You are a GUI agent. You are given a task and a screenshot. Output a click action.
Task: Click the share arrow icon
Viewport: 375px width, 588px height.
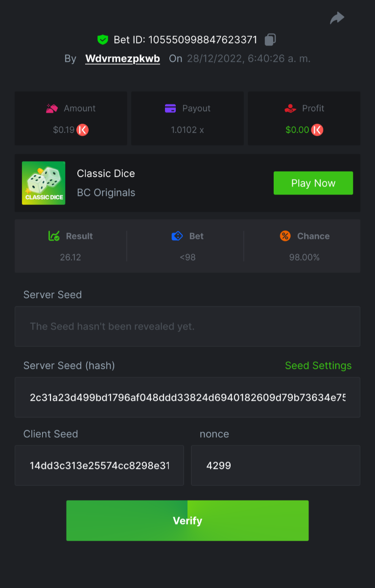pyautogui.click(x=337, y=19)
